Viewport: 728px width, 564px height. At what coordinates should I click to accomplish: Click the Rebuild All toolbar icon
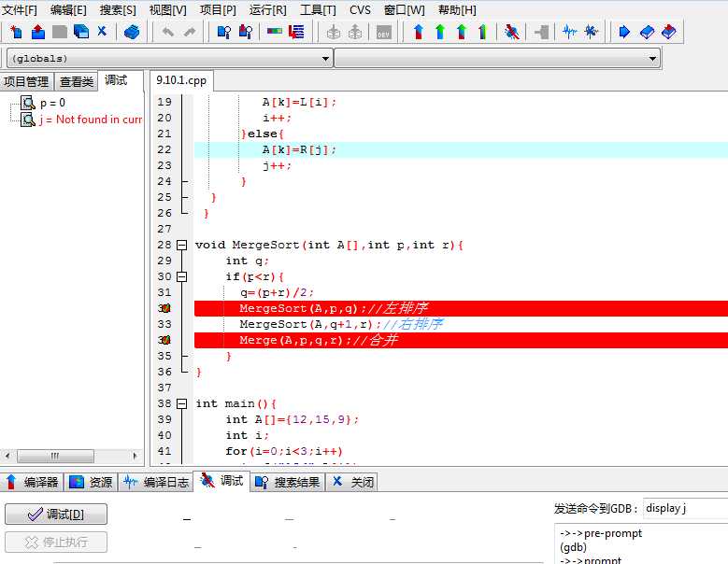pyautogui.click(x=483, y=32)
